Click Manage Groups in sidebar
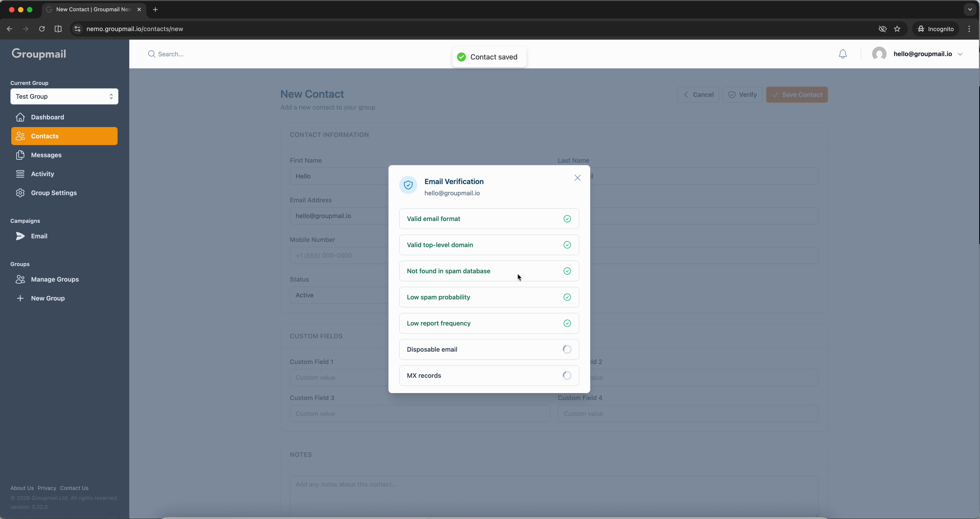Viewport: 980px width, 519px height. (55, 279)
